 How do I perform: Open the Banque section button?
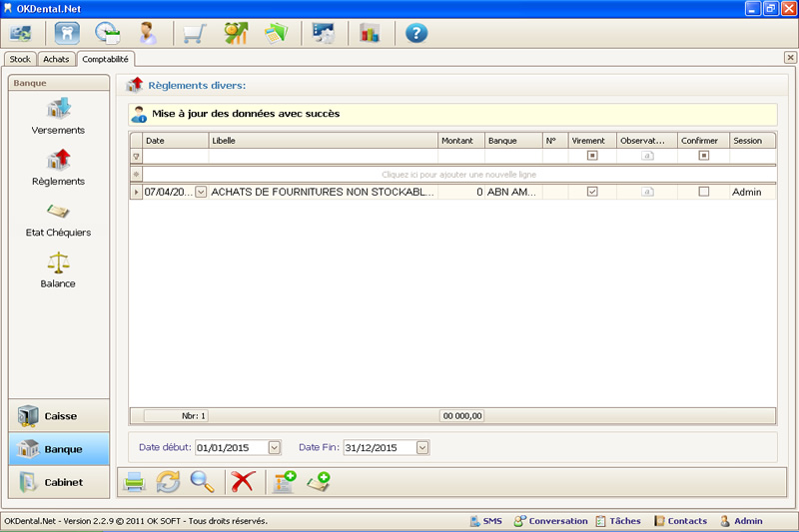click(x=59, y=449)
